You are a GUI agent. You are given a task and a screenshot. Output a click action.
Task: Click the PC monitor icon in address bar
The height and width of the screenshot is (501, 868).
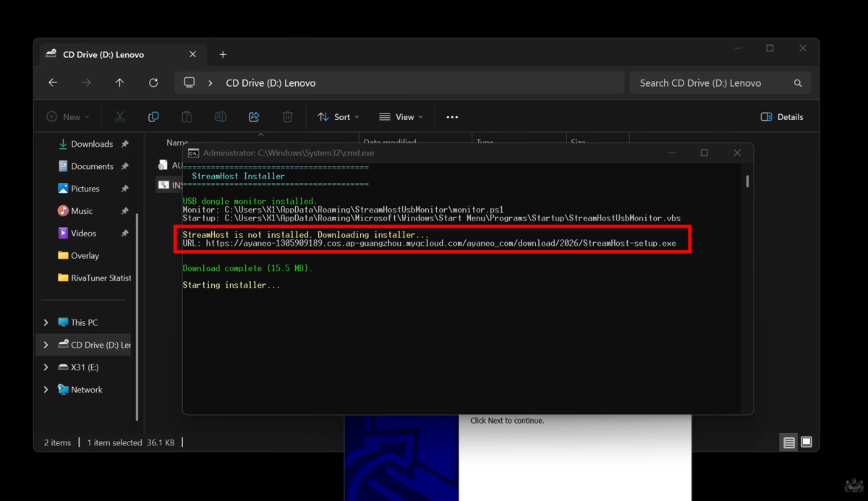(190, 83)
